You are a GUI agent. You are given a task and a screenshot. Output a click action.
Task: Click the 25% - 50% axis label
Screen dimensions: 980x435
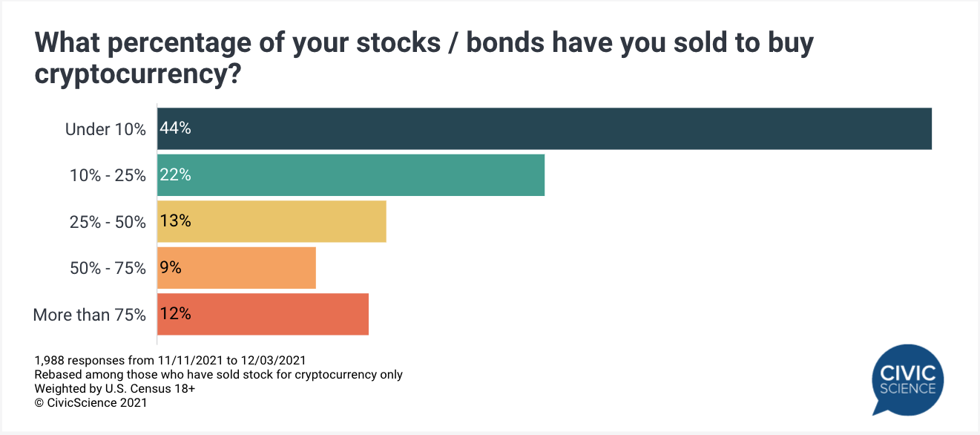click(108, 222)
